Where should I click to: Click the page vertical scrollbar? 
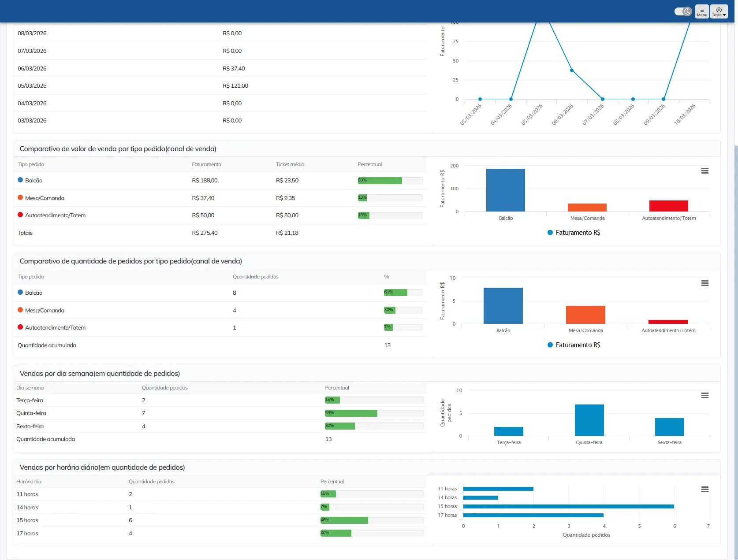pyautogui.click(x=736, y=352)
